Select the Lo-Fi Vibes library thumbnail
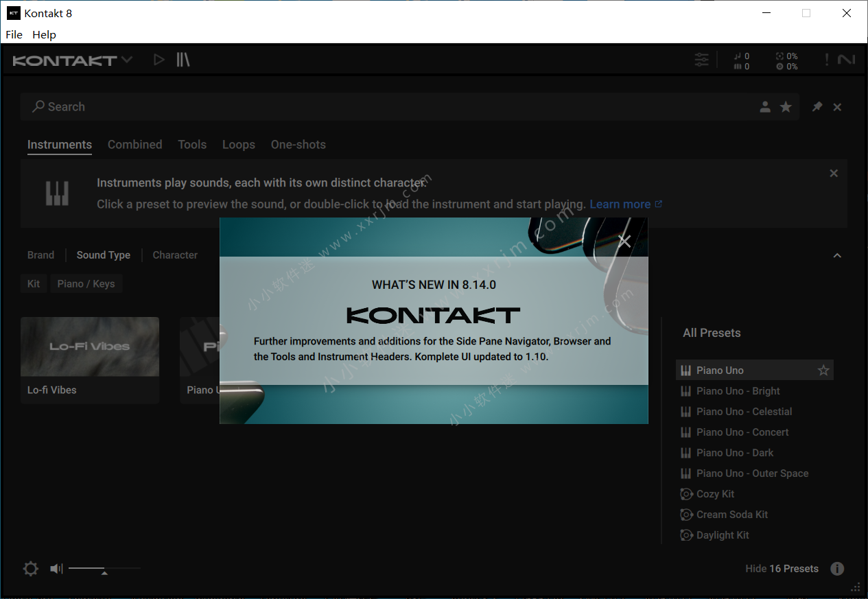 click(90, 347)
